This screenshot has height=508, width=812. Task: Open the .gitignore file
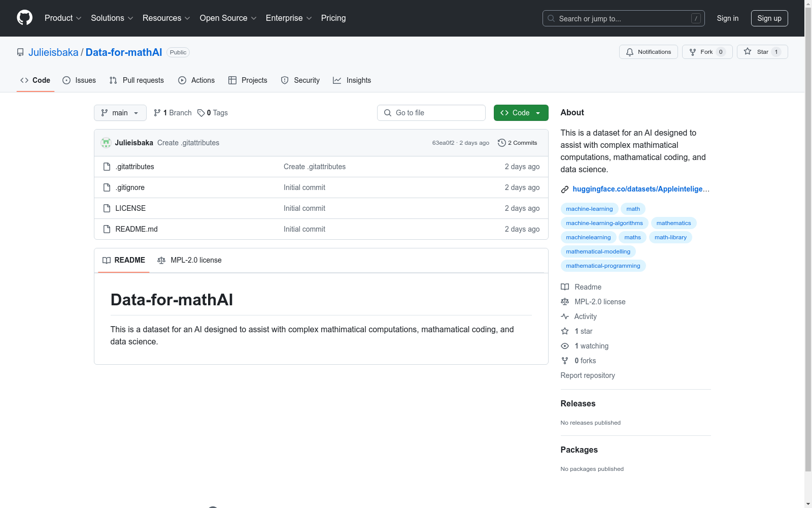click(x=130, y=187)
